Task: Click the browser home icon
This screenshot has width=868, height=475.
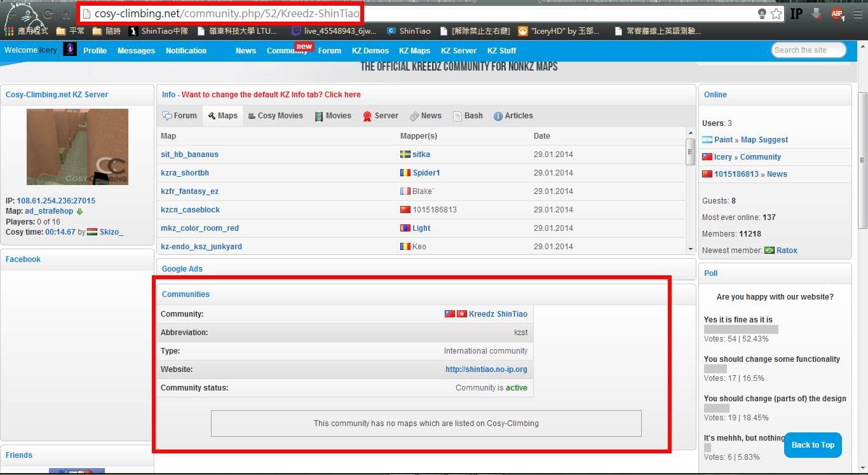Action: (67, 14)
